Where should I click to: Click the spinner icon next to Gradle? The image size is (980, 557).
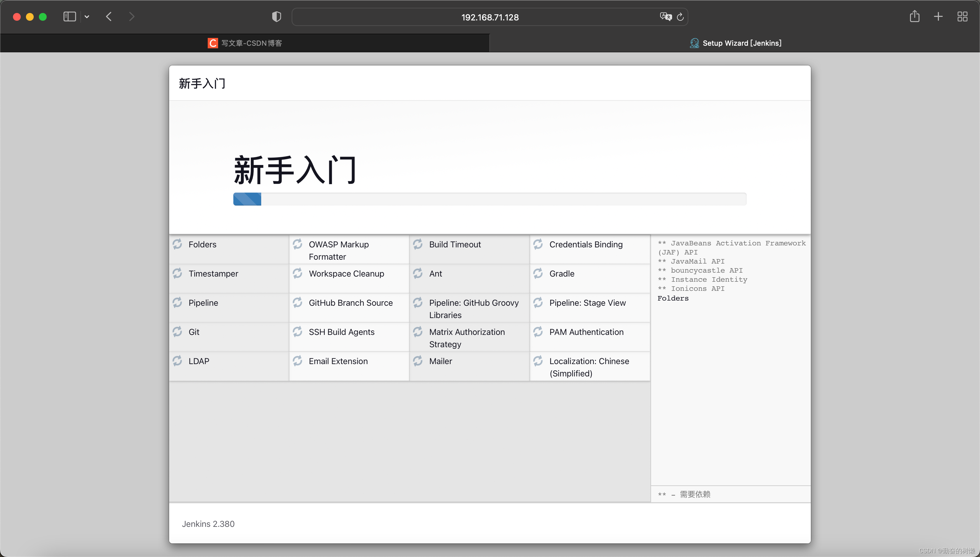538,273
